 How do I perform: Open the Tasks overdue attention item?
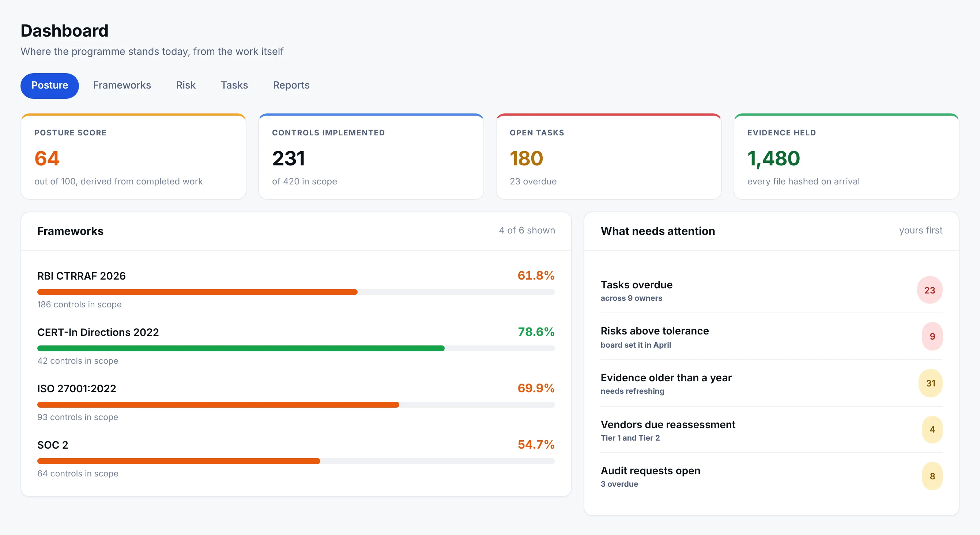pos(772,290)
